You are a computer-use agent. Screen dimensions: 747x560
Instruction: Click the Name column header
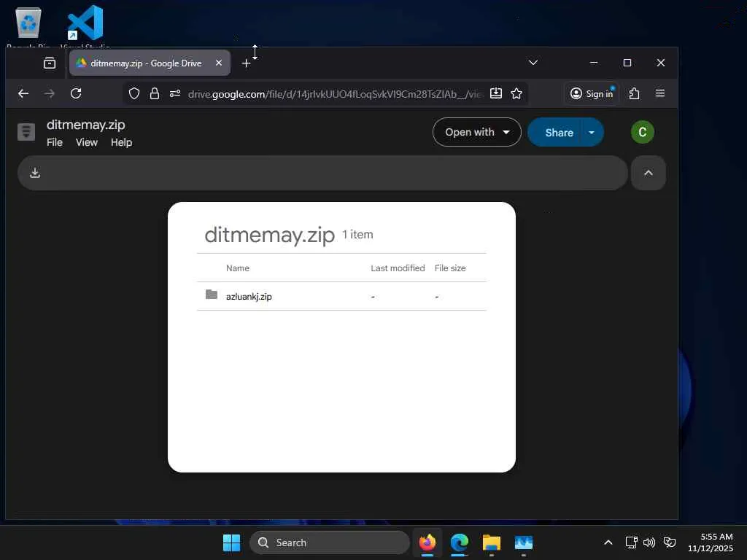238,268
